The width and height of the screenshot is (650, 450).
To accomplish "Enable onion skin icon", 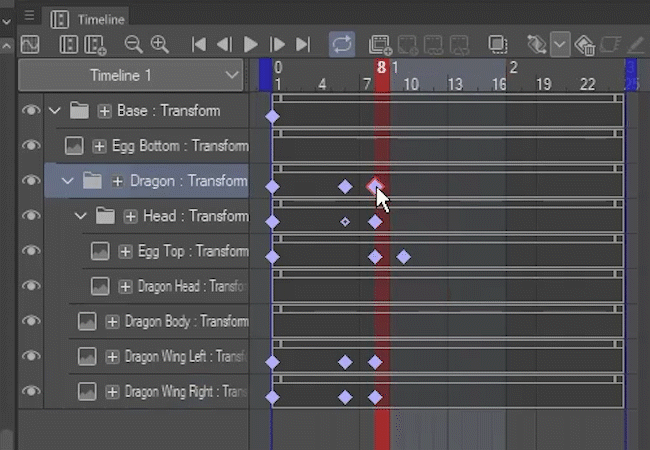I will [x=497, y=44].
